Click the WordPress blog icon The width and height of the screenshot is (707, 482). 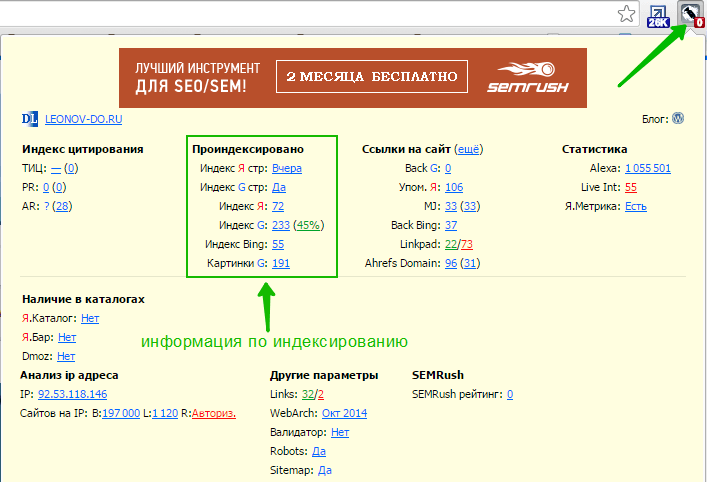click(x=678, y=118)
